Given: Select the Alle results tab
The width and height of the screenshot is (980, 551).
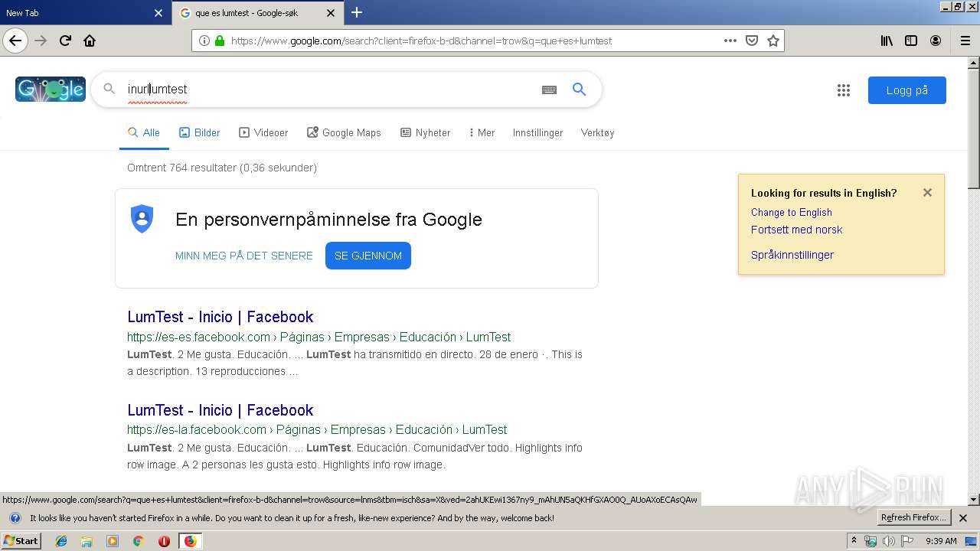Looking at the screenshot, I should point(144,132).
